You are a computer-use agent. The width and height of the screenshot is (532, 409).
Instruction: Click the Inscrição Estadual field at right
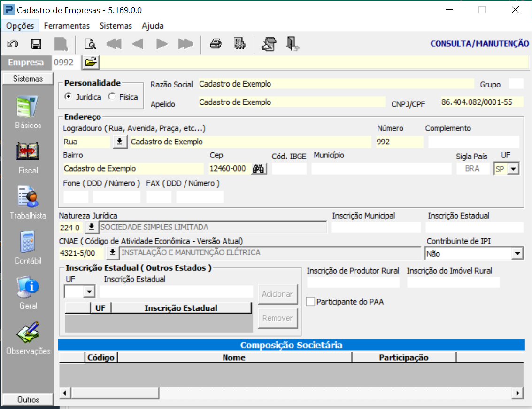(x=475, y=227)
